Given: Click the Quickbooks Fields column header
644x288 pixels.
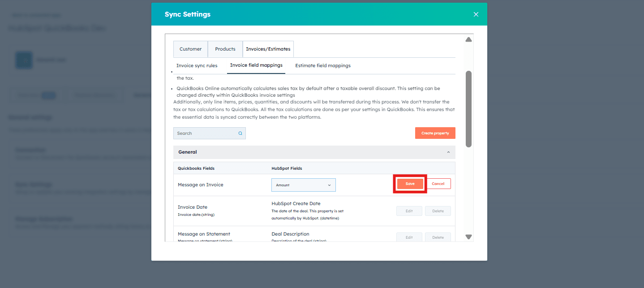Looking at the screenshot, I should pos(196,168).
